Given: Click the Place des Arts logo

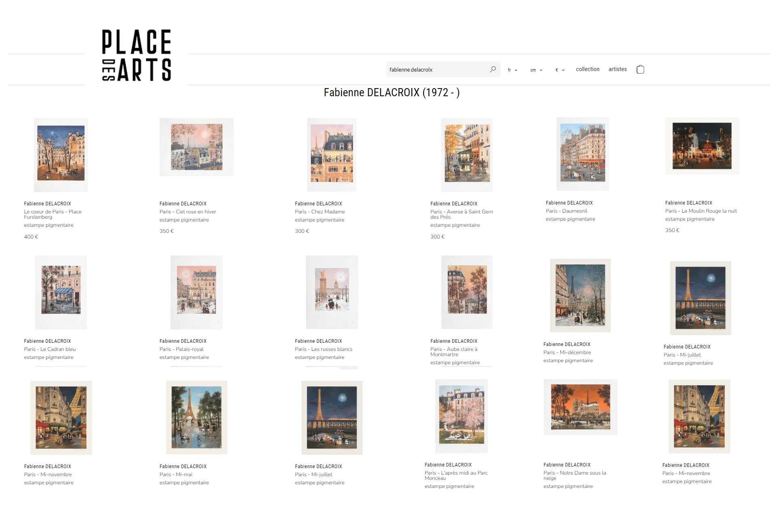Looking at the screenshot, I should [136, 55].
